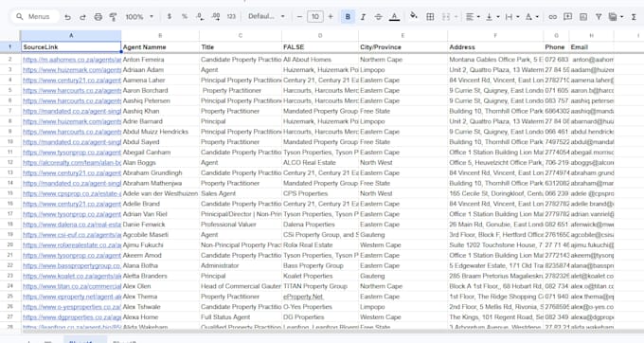Select column F header
Image resolution: width=644 pixels, height=343 pixels.
click(x=495, y=36)
